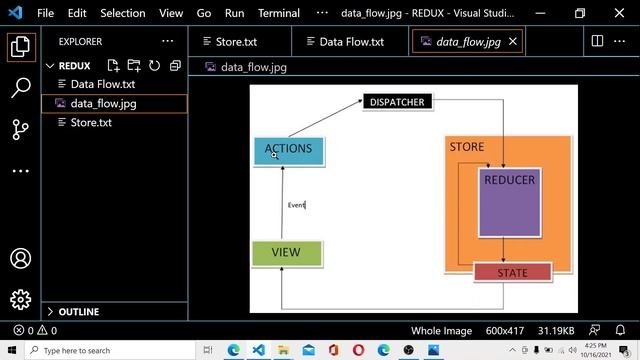Open the Run menu
Viewport: 640px width, 360px height.
tap(234, 13)
